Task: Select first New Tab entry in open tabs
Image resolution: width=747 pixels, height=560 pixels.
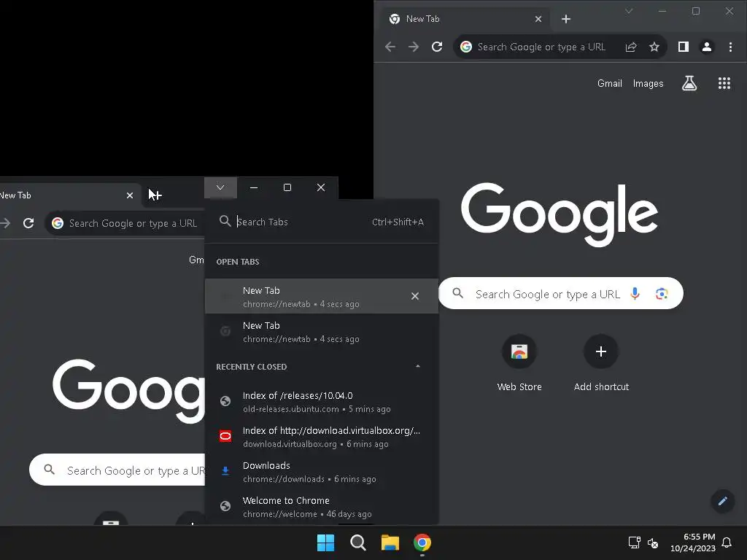Action: click(x=321, y=296)
